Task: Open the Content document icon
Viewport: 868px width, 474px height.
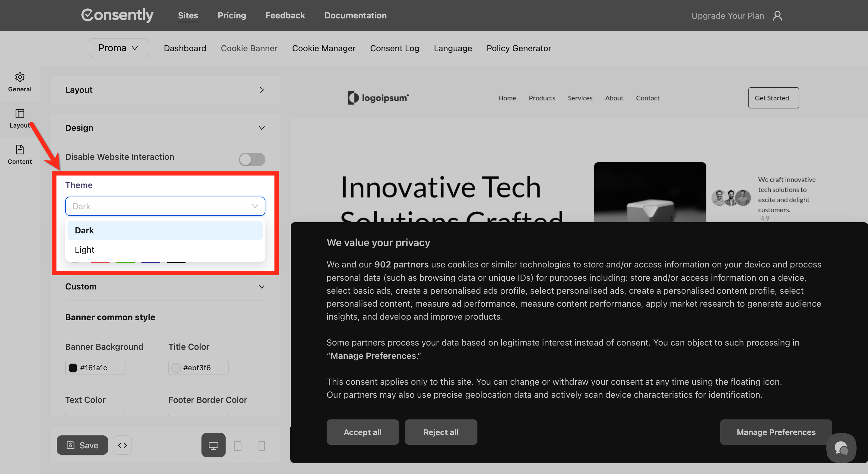Action: click(20, 150)
